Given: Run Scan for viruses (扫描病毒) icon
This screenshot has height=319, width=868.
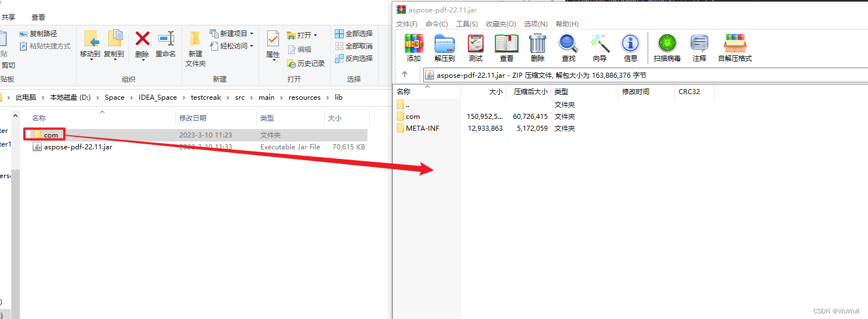Looking at the screenshot, I should (667, 47).
